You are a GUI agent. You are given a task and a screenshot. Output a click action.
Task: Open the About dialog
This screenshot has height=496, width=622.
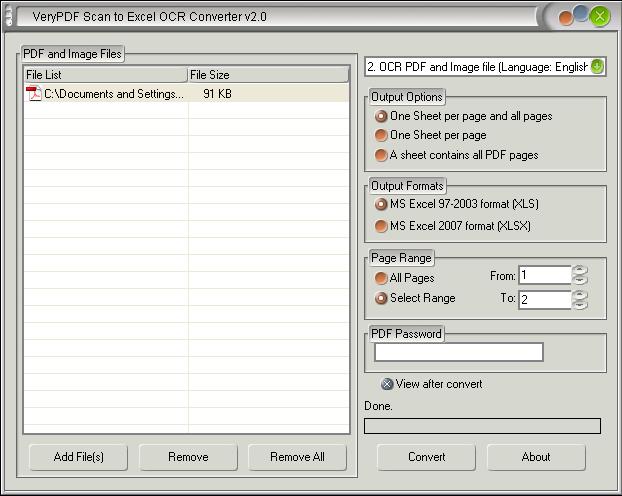click(x=536, y=457)
